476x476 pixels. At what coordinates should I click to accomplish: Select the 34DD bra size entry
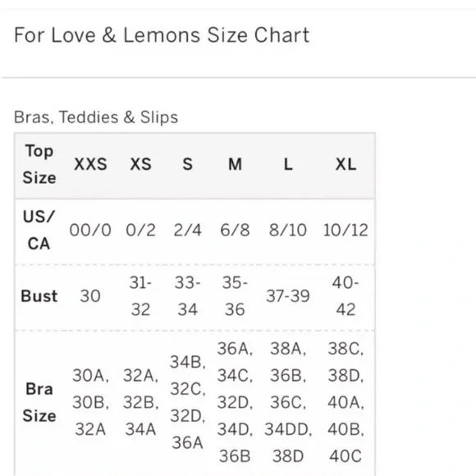click(288, 429)
